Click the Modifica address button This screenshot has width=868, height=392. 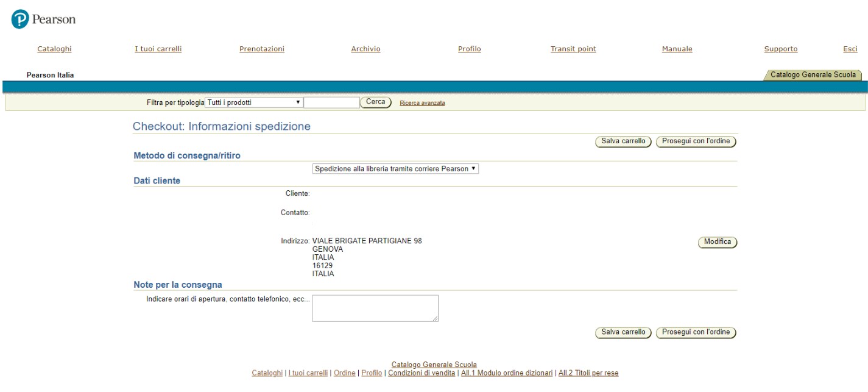717,242
